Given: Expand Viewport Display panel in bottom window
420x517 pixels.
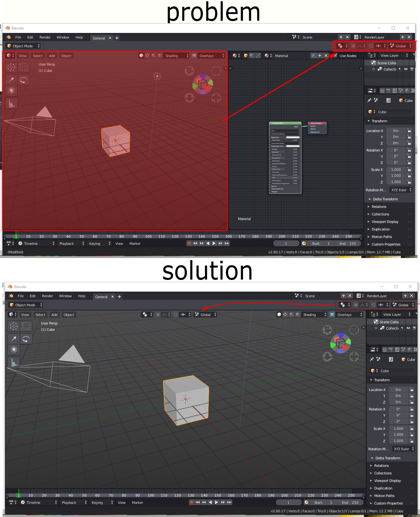Looking at the screenshot, I should [x=387, y=481].
